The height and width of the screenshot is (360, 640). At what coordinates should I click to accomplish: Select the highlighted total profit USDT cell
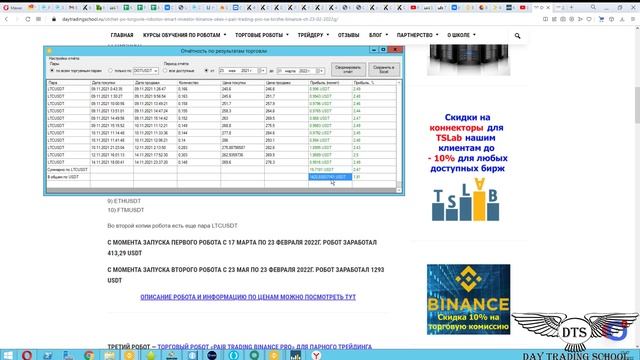[330, 177]
